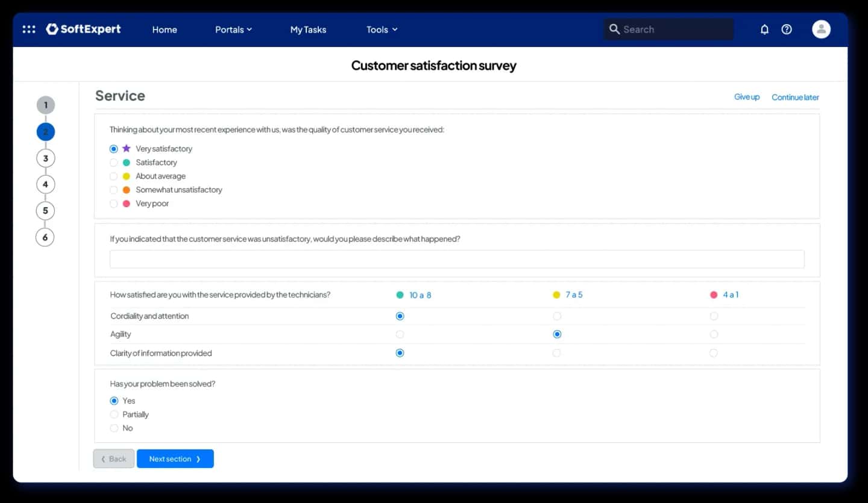Open the notifications bell
Viewport: 868px width, 503px height.
[764, 29]
